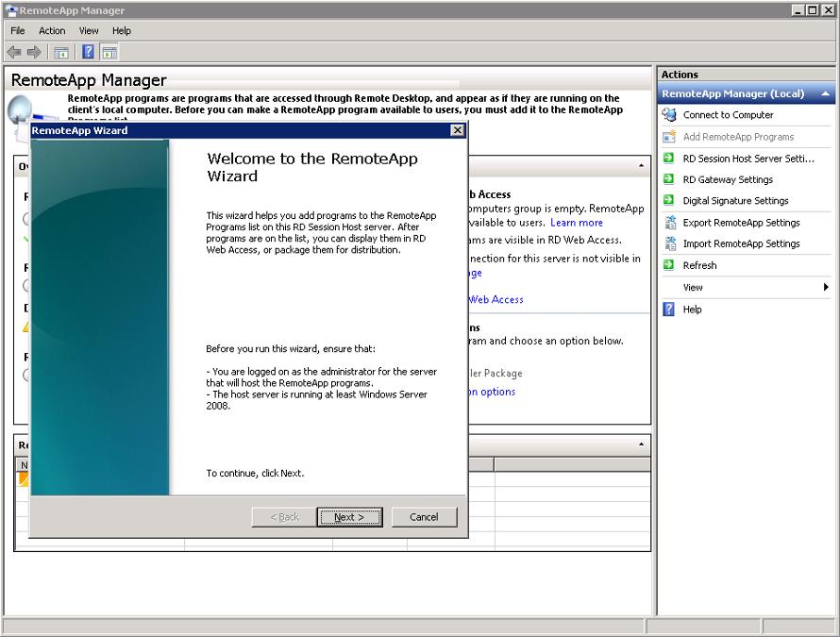Image resolution: width=840 pixels, height=637 pixels.
Task: Open RD Gateway Settings from Actions pane
Action: click(727, 179)
